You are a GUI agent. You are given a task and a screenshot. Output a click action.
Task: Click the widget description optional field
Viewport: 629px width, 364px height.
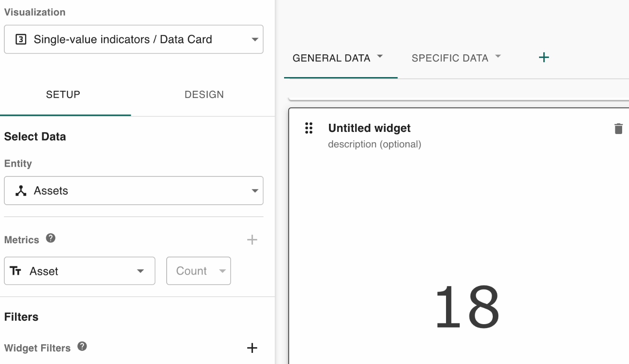[374, 144]
